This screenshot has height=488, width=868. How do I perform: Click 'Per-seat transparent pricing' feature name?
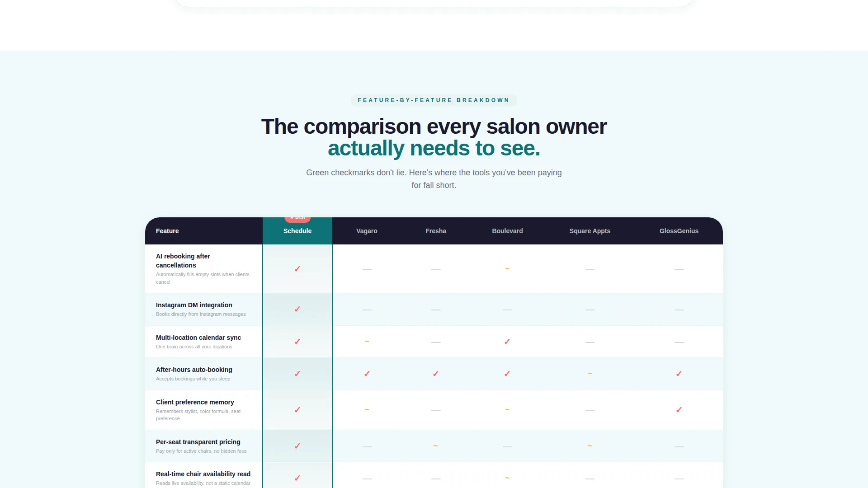pos(198,442)
